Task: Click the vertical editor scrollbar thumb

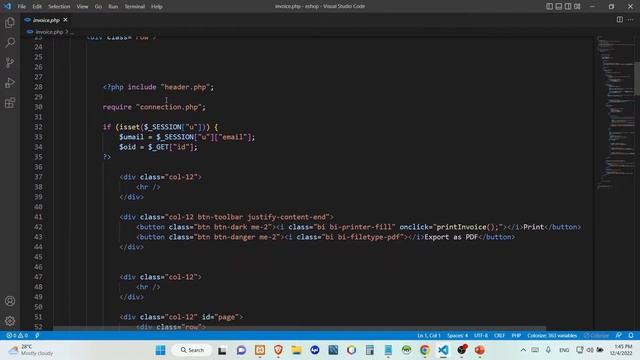Action: click(x=637, y=78)
